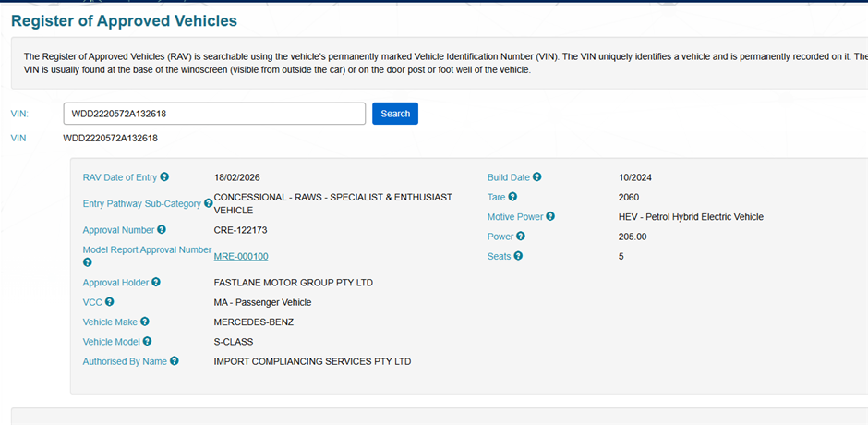Viewport: 868px width, 425px height.
Task: Click help icon beside Entry Pathway Sub-Category
Action: coord(208,204)
